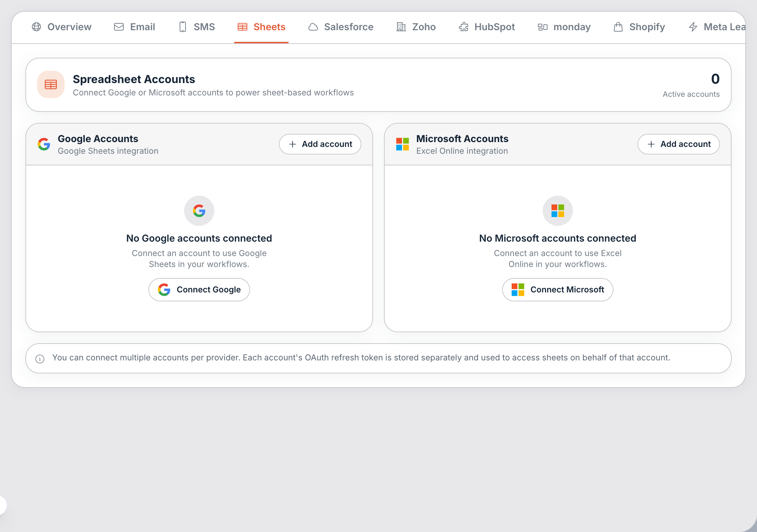Click the Active accounts count label
The height and width of the screenshot is (532, 757).
coord(691,94)
